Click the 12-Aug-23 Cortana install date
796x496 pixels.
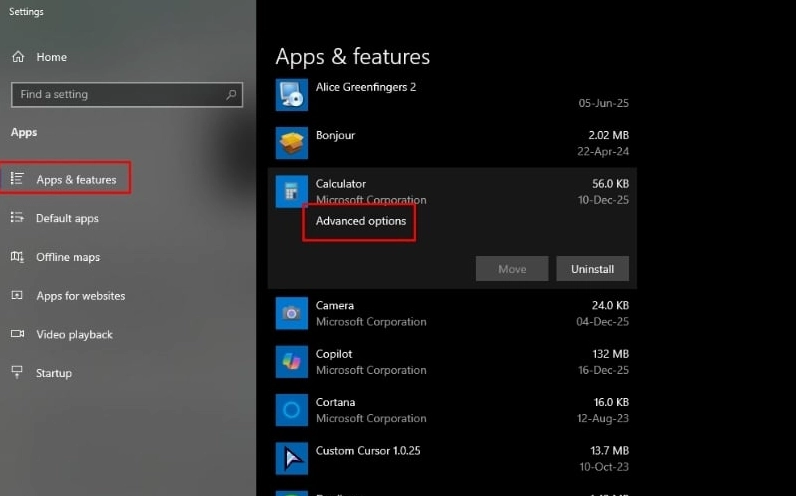click(x=603, y=418)
